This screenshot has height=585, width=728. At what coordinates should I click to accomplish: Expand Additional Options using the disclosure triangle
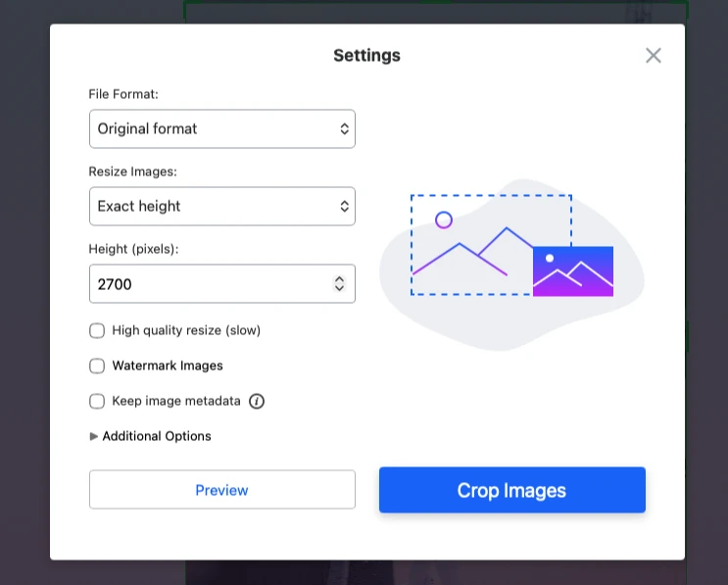click(x=94, y=436)
